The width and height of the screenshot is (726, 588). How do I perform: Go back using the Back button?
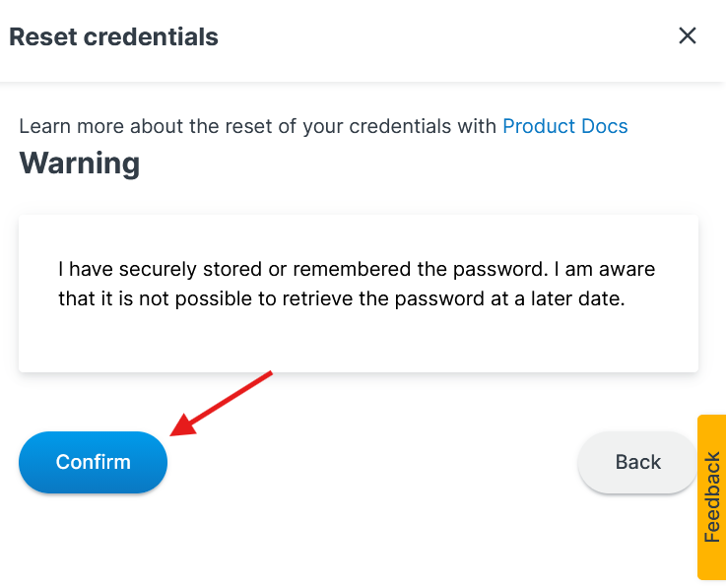[637, 462]
